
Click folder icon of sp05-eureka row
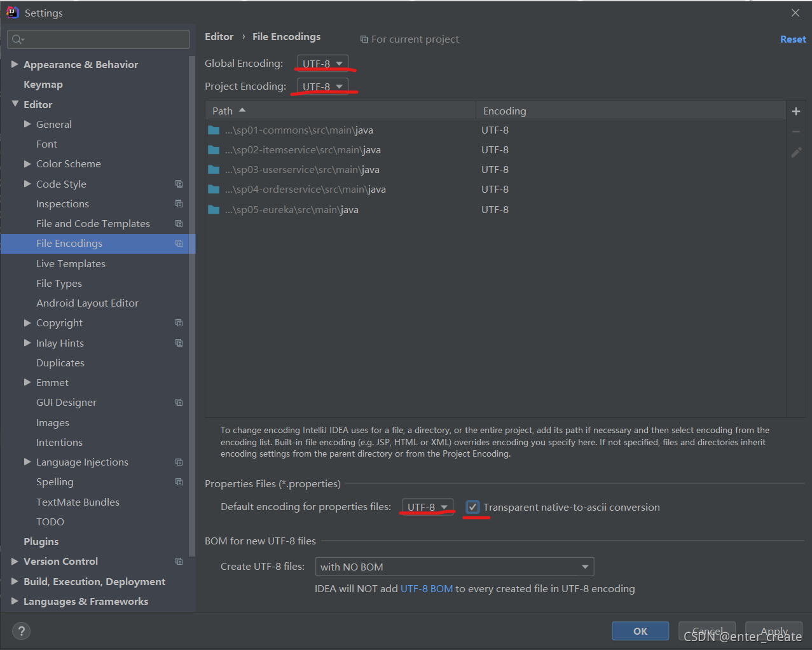tap(214, 210)
